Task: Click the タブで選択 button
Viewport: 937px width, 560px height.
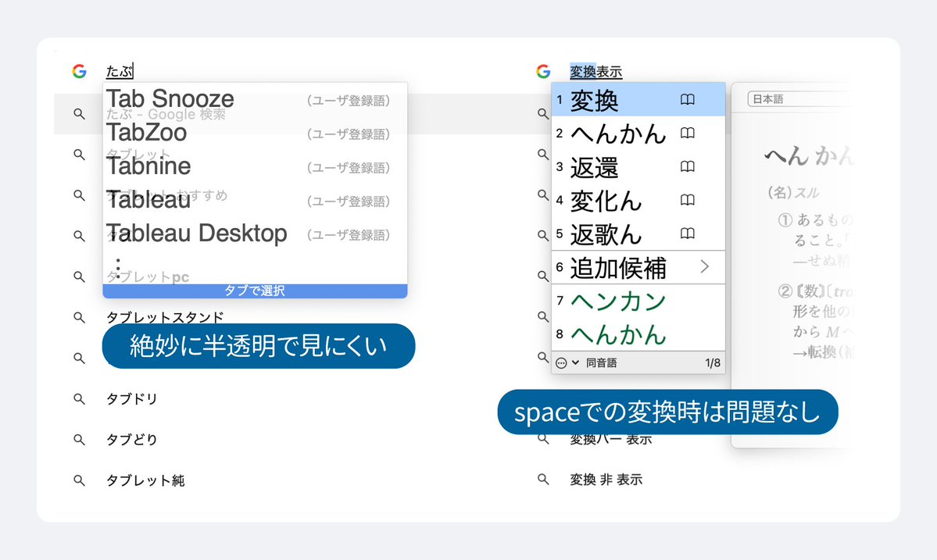Action: pos(254,290)
